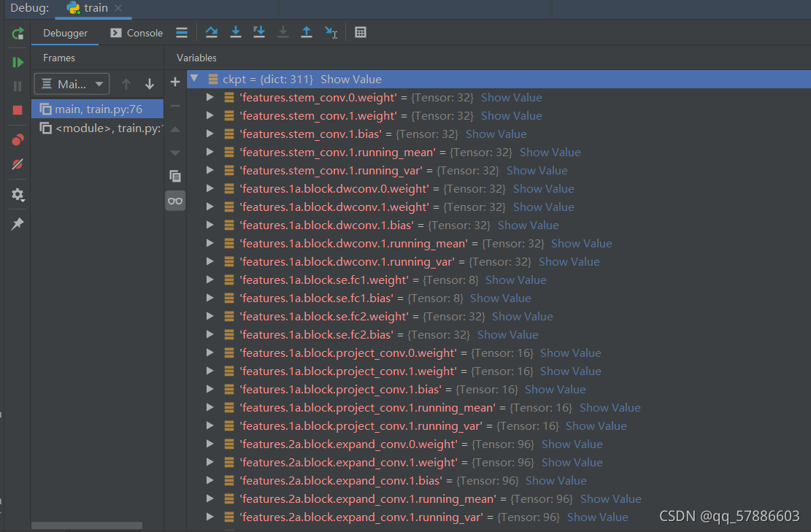Click the Variables panel header

point(196,58)
